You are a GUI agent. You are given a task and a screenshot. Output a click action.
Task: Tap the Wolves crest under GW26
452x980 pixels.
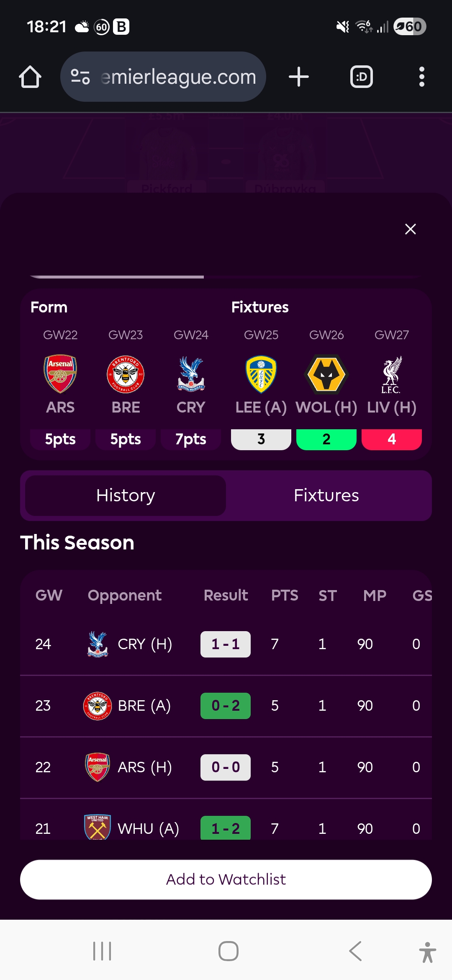tap(326, 374)
